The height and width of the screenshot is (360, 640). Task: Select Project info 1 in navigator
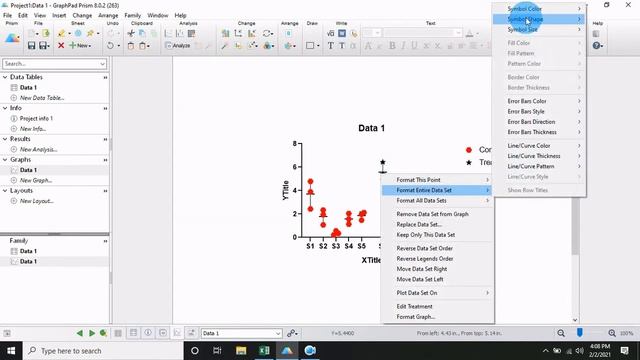tap(36, 118)
